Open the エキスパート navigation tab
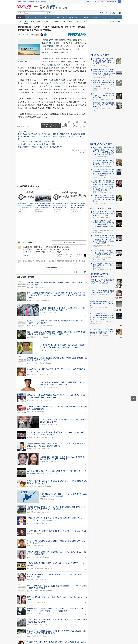Image resolution: width=138 pixels, height=644 pixels. 48,17
